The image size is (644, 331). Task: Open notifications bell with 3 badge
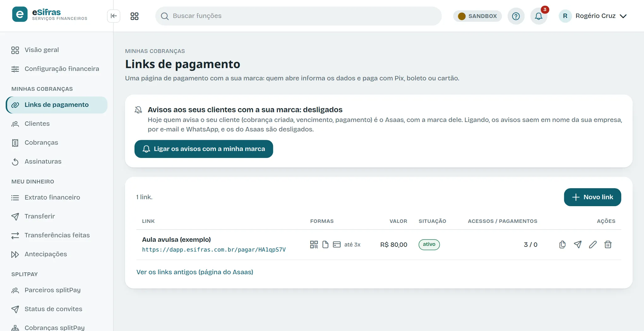539,16
